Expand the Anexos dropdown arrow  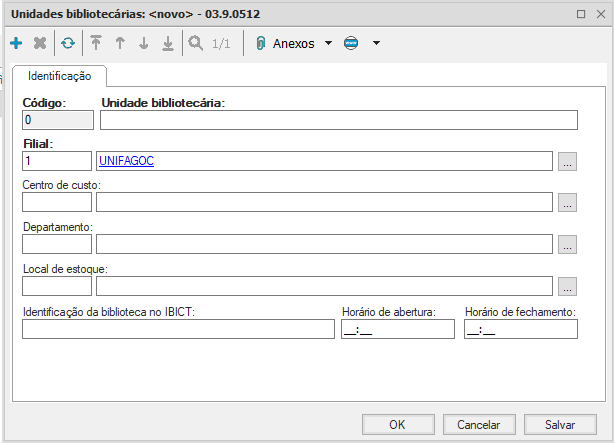point(329,44)
